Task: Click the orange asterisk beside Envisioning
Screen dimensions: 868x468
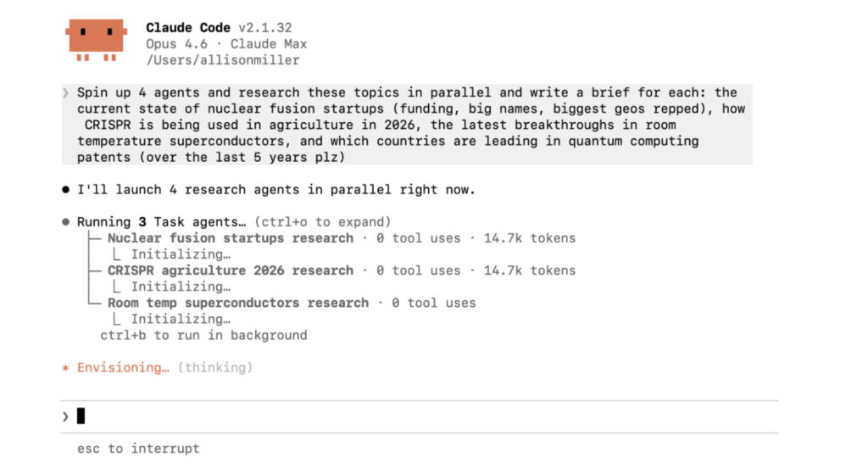Action: point(65,368)
